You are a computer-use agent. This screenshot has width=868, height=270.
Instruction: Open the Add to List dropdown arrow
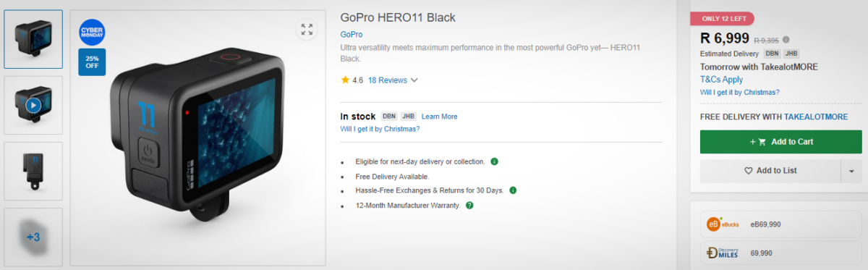point(851,171)
